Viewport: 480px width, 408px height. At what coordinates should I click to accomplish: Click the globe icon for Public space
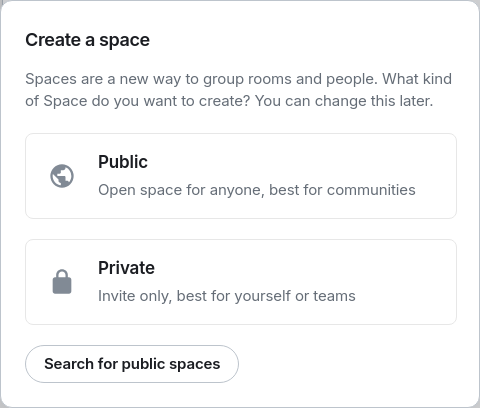pos(62,176)
